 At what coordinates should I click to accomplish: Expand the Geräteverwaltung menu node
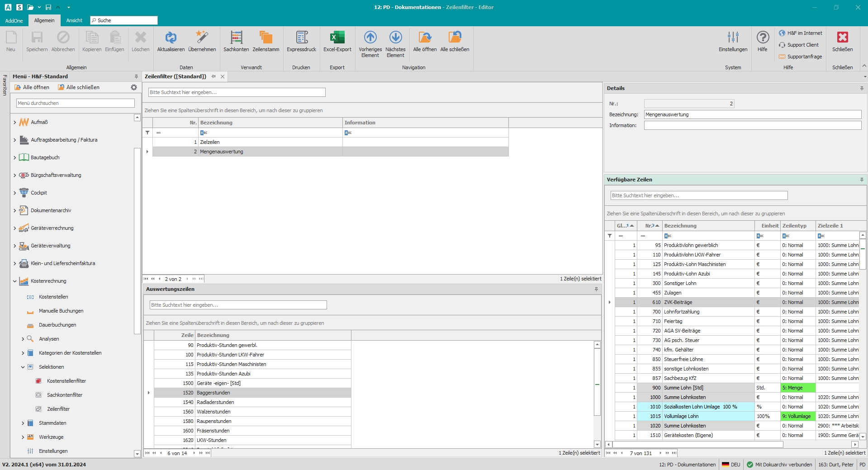14,246
